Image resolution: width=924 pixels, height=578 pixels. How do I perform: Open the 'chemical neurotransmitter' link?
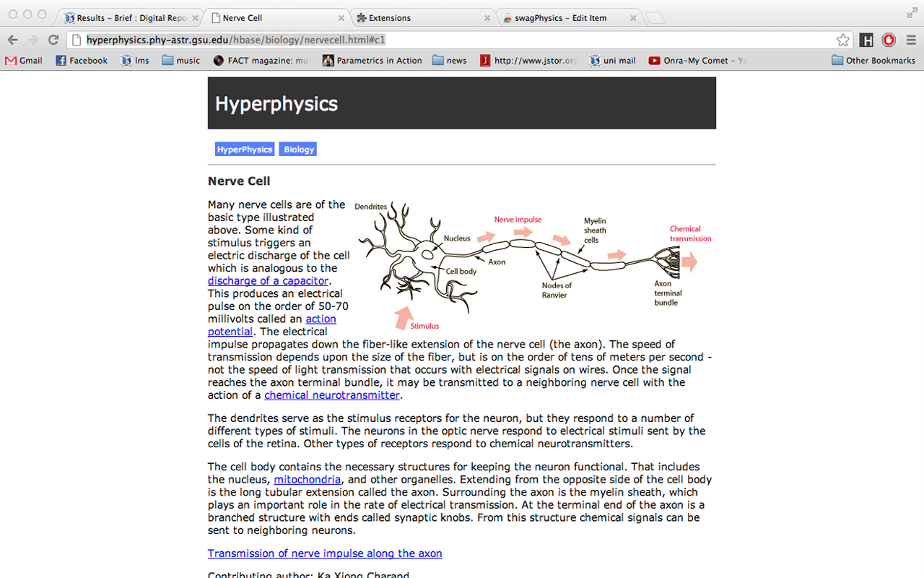(x=332, y=395)
